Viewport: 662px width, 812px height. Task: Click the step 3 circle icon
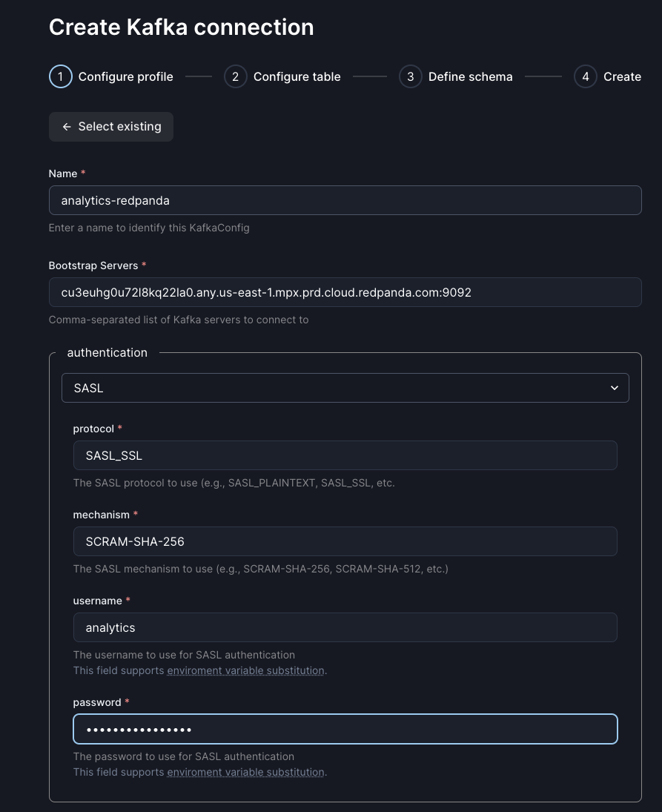tap(410, 76)
